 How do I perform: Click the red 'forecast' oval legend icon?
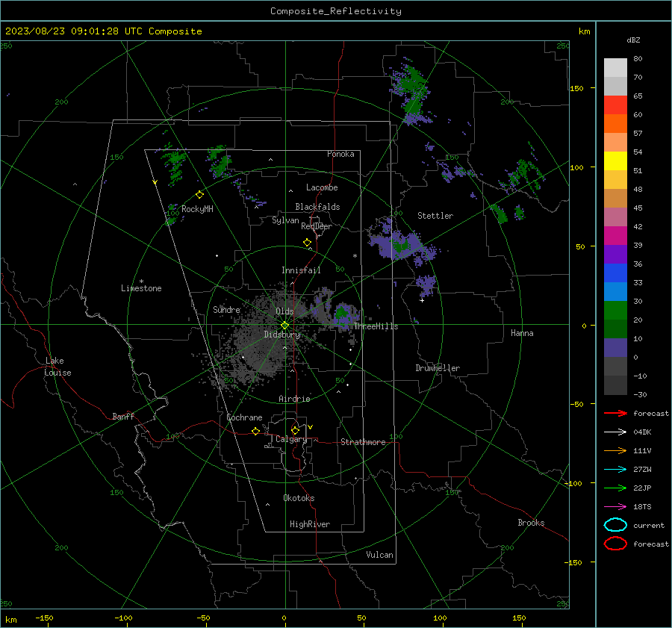coord(615,544)
